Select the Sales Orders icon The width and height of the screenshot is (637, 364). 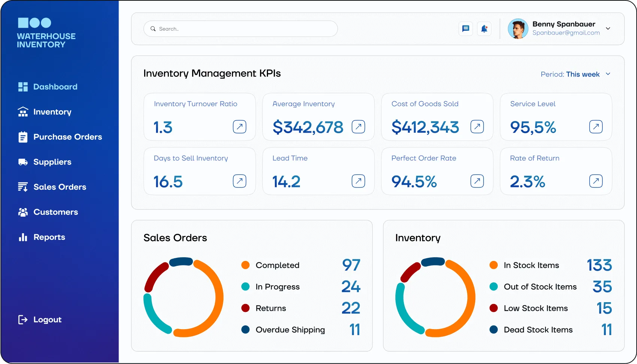pyautogui.click(x=23, y=187)
